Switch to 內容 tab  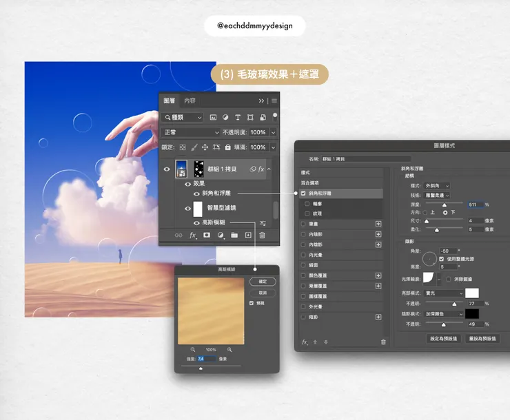pos(190,101)
